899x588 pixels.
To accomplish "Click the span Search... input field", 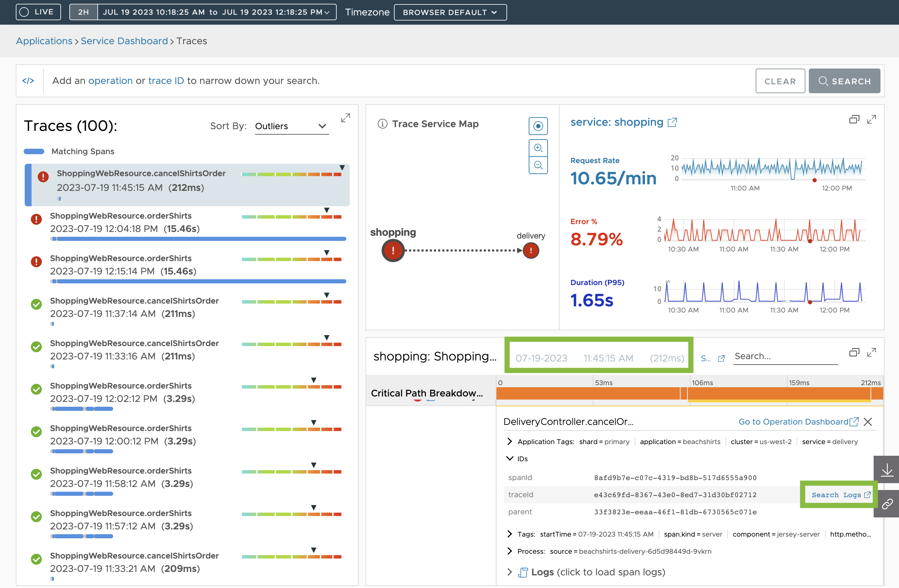I will (x=786, y=356).
